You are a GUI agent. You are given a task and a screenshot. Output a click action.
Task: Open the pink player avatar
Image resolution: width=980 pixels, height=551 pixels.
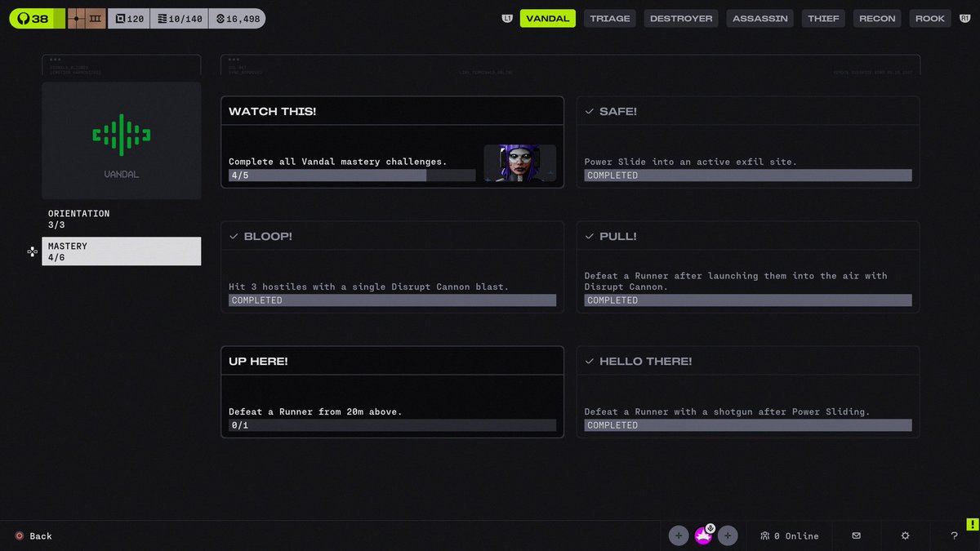[x=702, y=536]
